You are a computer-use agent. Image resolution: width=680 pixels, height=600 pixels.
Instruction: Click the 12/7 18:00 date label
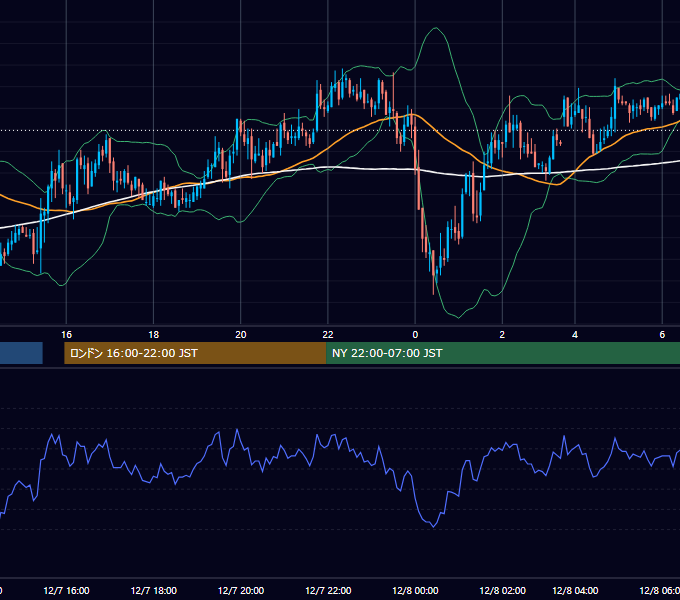point(154,590)
